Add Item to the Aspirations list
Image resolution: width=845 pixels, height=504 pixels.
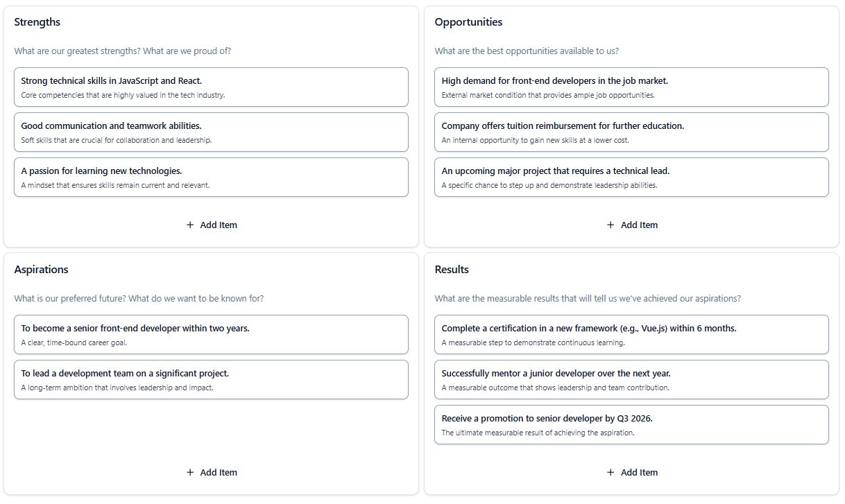pyautogui.click(x=218, y=472)
